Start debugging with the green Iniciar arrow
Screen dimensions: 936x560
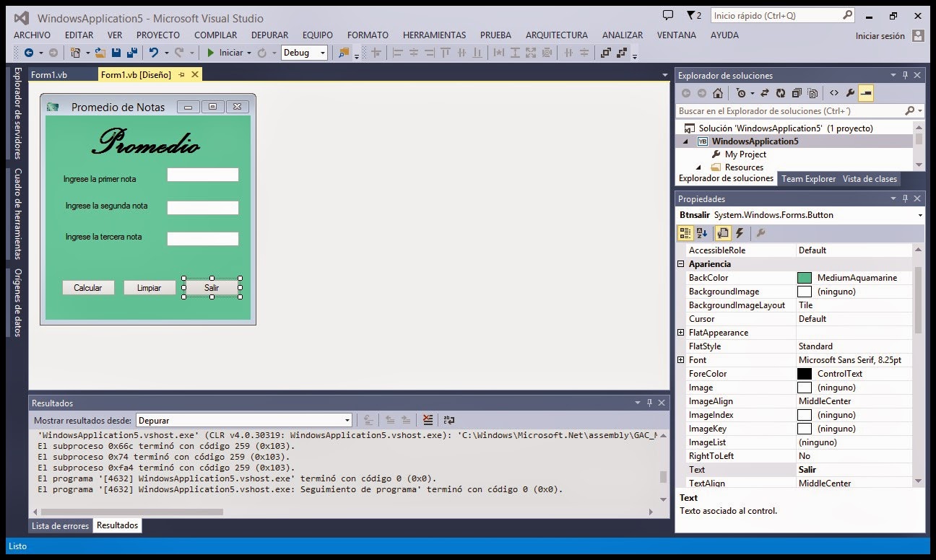tap(209, 52)
